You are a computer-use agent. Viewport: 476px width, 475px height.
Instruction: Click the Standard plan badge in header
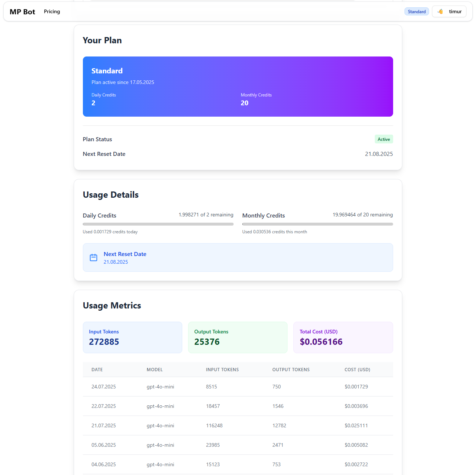click(417, 12)
